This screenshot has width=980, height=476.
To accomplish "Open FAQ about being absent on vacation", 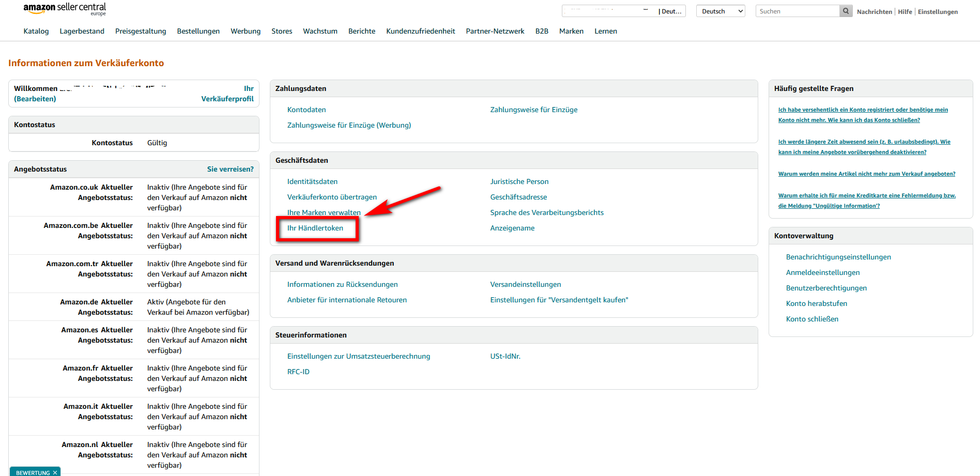I will [x=864, y=147].
